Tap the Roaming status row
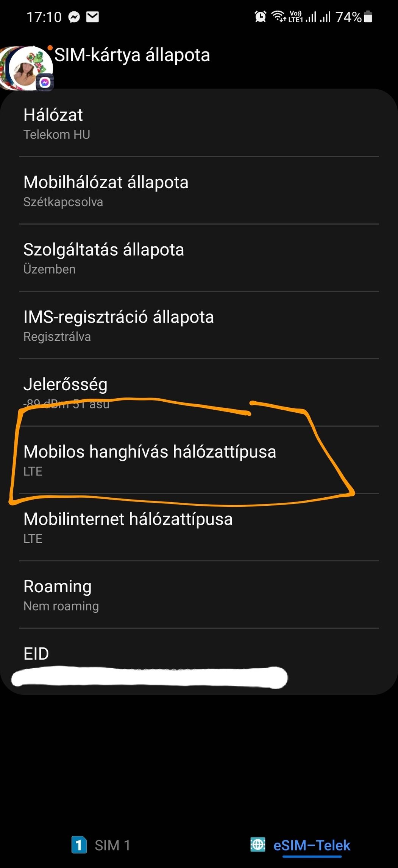This screenshot has height=868, width=398. [199, 595]
